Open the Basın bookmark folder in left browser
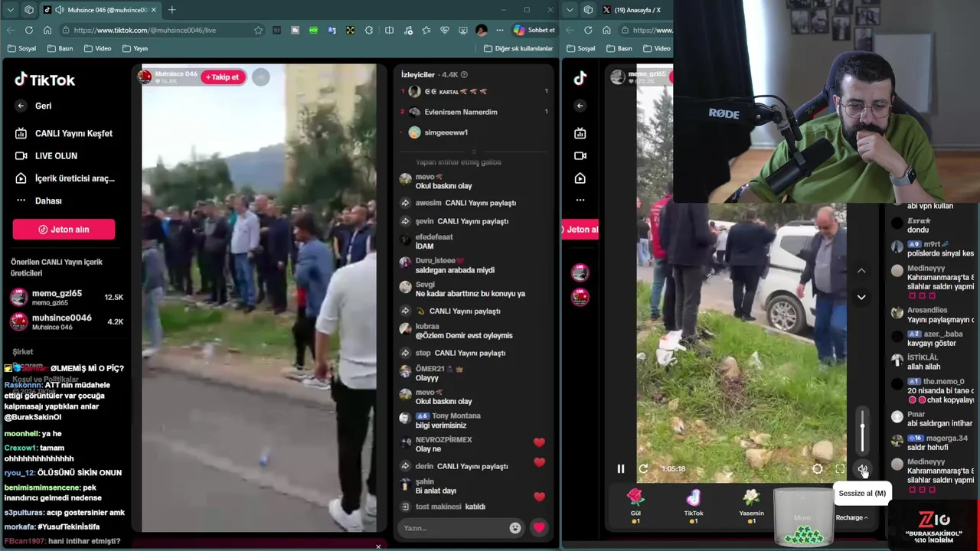 (60, 48)
